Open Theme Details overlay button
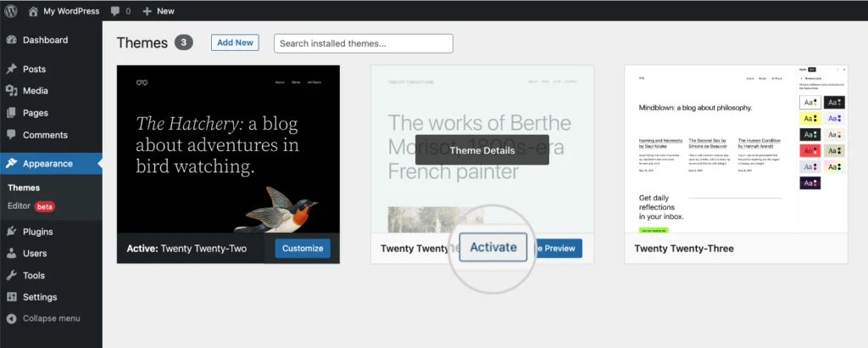Screen dimensions: 868x348 click(482, 150)
